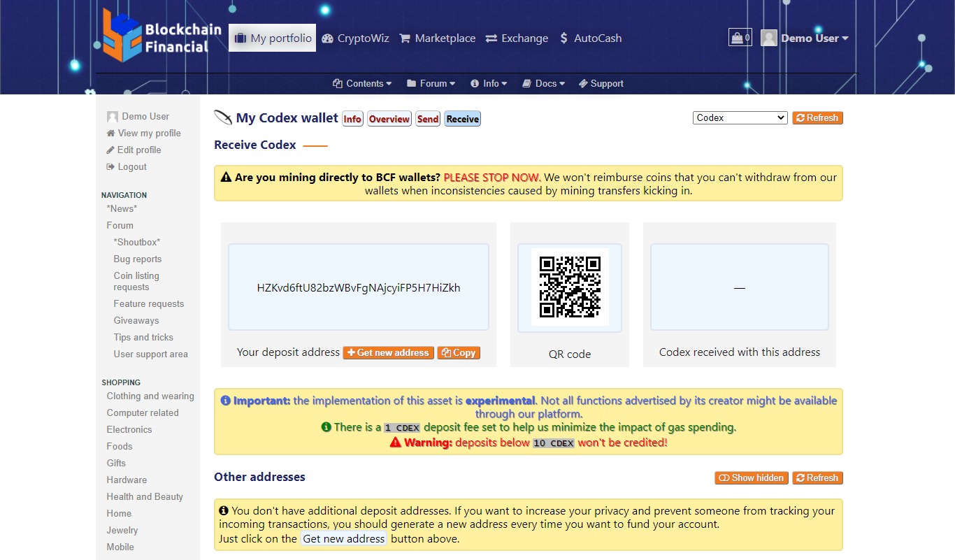Switch to the Send tab
Screen dimensions: 955x560
pyautogui.click(x=428, y=119)
